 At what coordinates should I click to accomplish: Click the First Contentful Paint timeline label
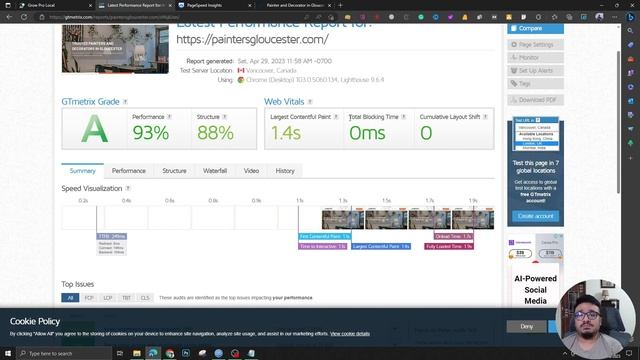324,236
